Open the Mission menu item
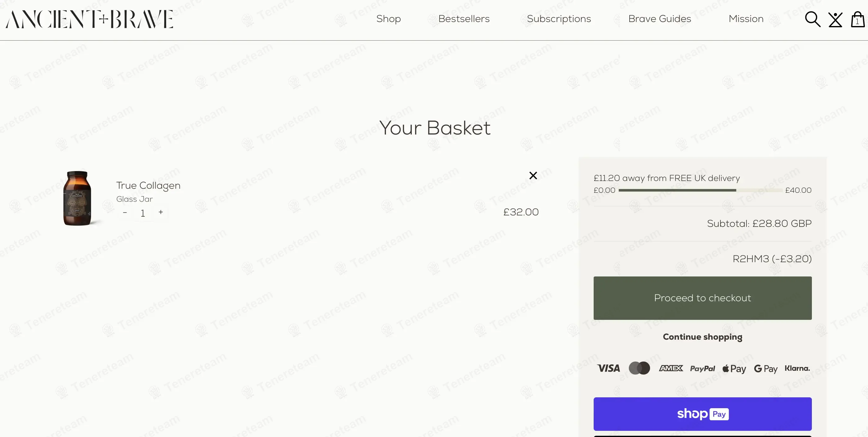 click(x=746, y=19)
